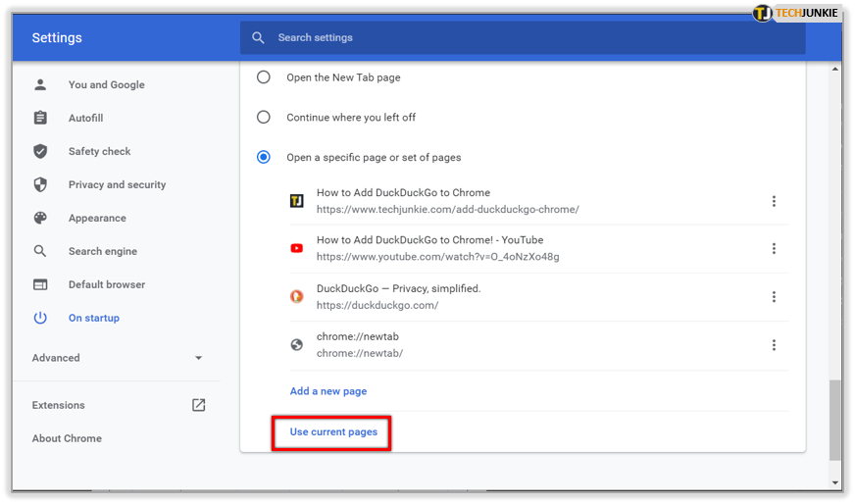Open more actions for chrome://newtab entry
The width and height of the screenshot is (855, 504).
774,345
